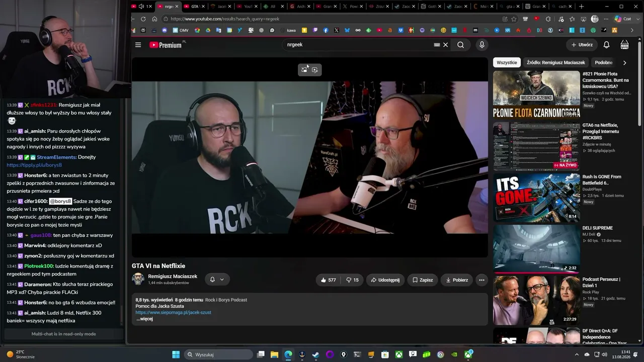644x362 pixels.
Task: Switch to the GTA browser tab
Action: (193, 7)
